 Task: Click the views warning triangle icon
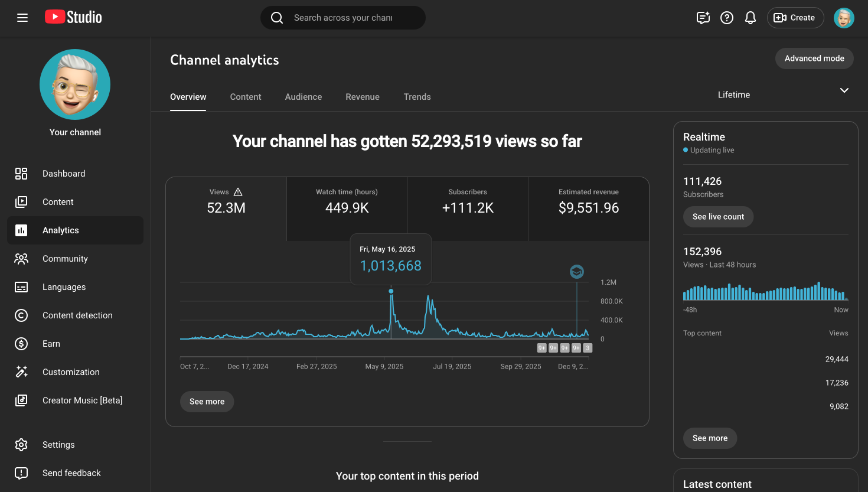coord(238,192)
